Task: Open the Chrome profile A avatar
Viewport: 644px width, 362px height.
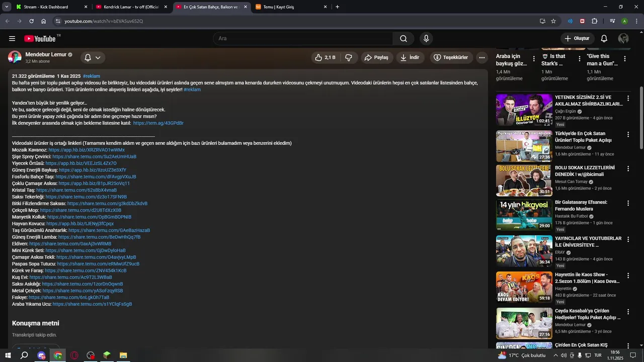Action: [624, 21]
